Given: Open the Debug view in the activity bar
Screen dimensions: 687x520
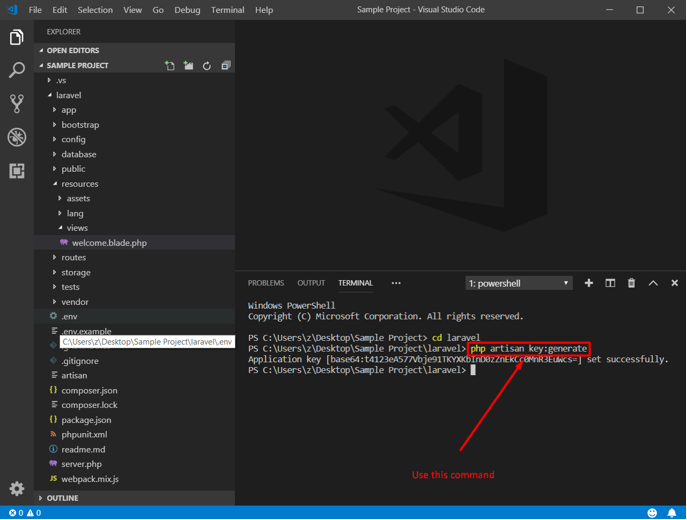Looking at the screenshot, I should click(17, 137).
